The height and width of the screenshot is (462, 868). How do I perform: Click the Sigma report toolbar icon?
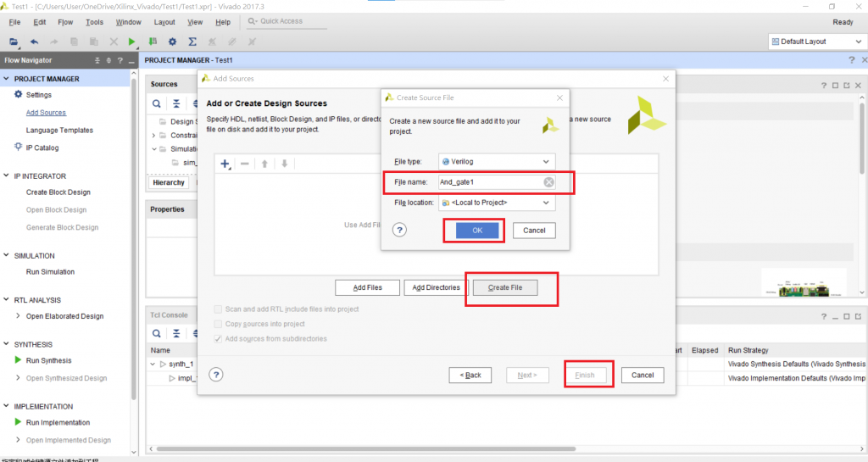coord(192,42)
